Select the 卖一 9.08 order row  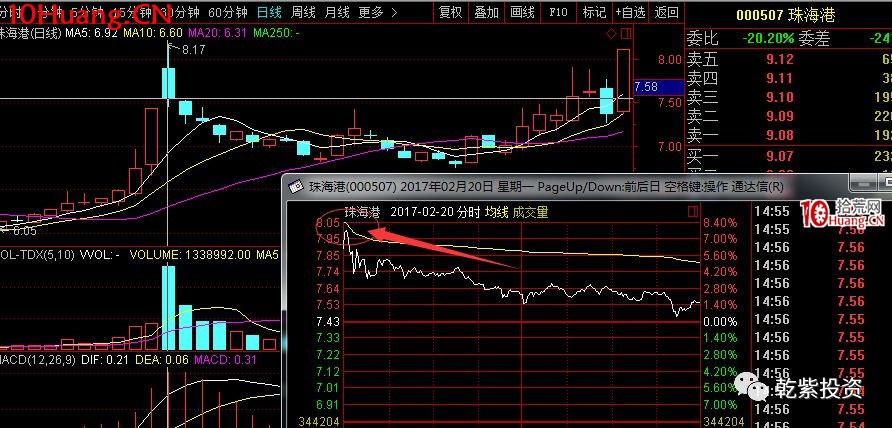(789, 135)
